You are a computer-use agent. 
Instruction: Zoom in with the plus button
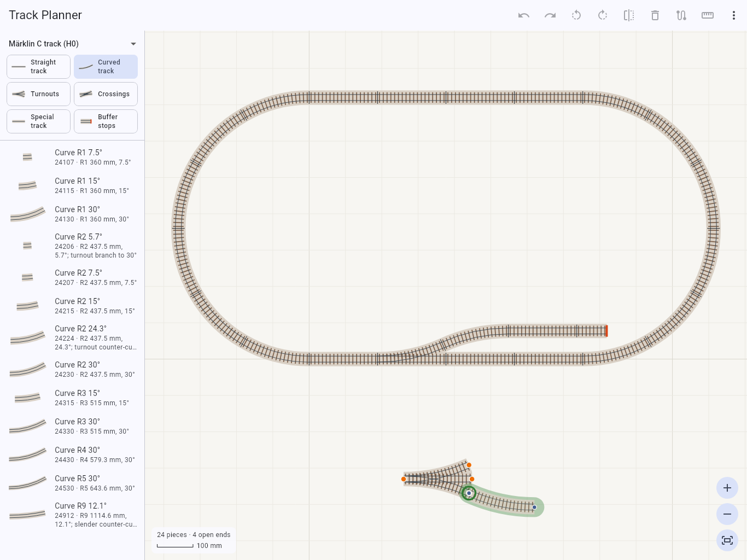tap(727, 488)
